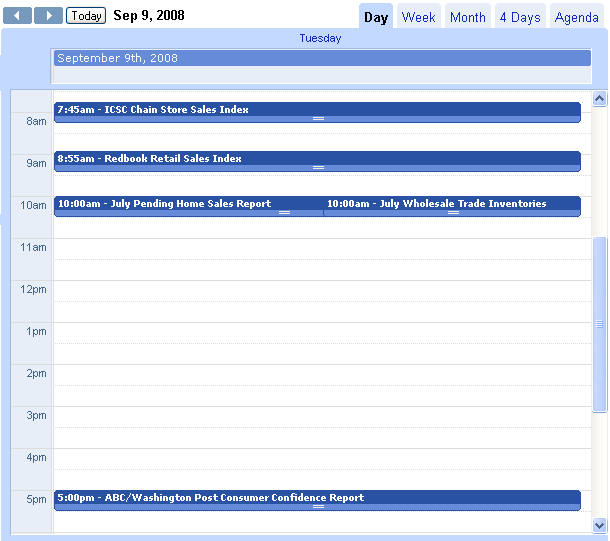Click the 4pm time label
Image resolution: width=610 pixels, height=541 pixels.
pos(36,457)
